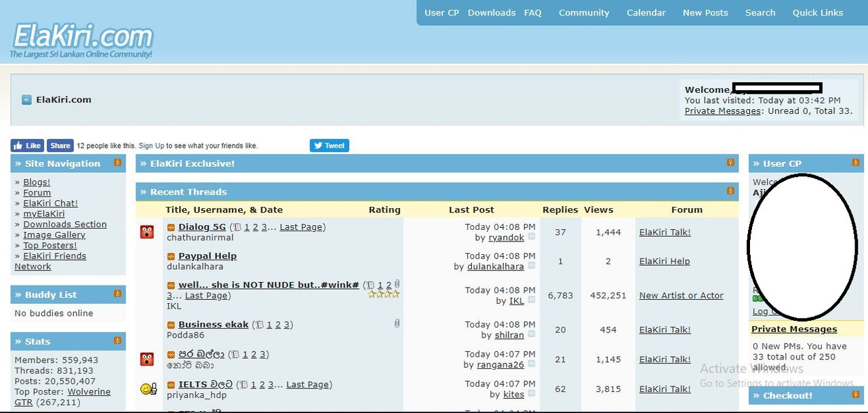Image resolution: width=868 pixels, height=413 pixels.
Task: Click the four-star rating on IKL's thread
Action: click(384, 294)
